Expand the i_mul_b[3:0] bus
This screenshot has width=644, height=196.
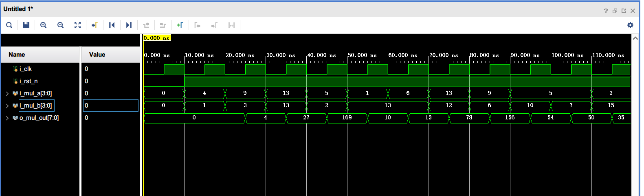(x=7, y=106)
